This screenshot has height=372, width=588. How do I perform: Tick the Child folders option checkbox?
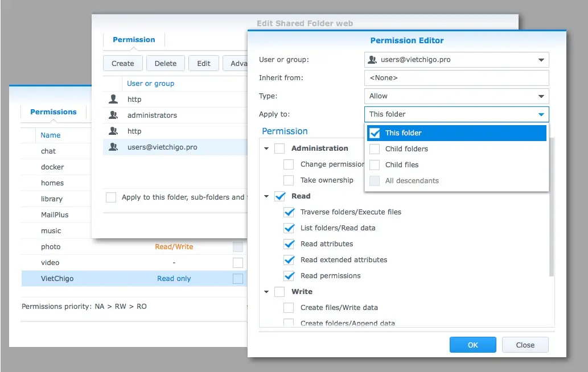(x=374, y=148)
